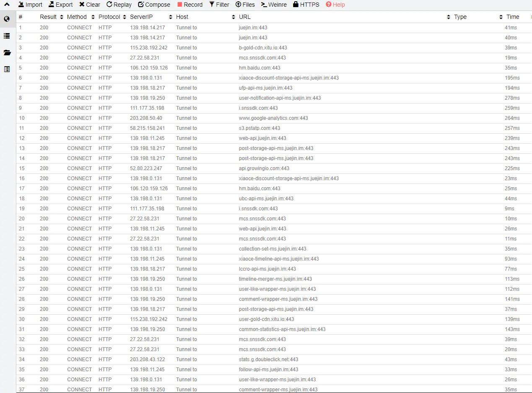Select row 34 stats.g.doubleclick.net:443

(274, 359)
